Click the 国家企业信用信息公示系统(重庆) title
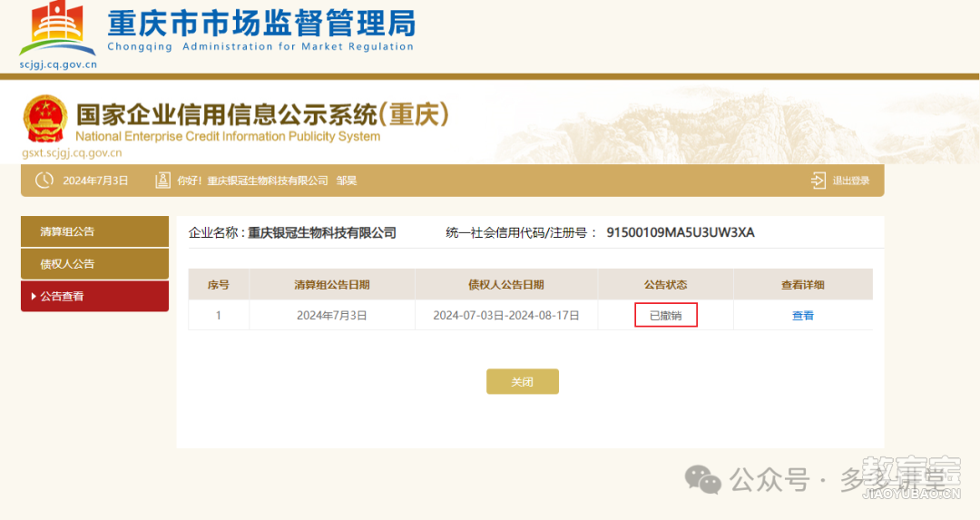980x520 pixels. (x=262, y=114)
